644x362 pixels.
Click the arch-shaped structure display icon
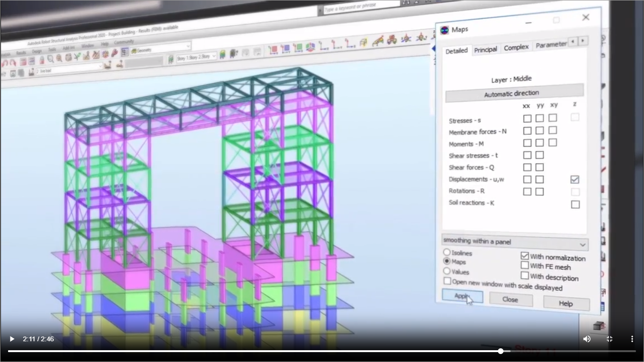(x=378, y=41)
